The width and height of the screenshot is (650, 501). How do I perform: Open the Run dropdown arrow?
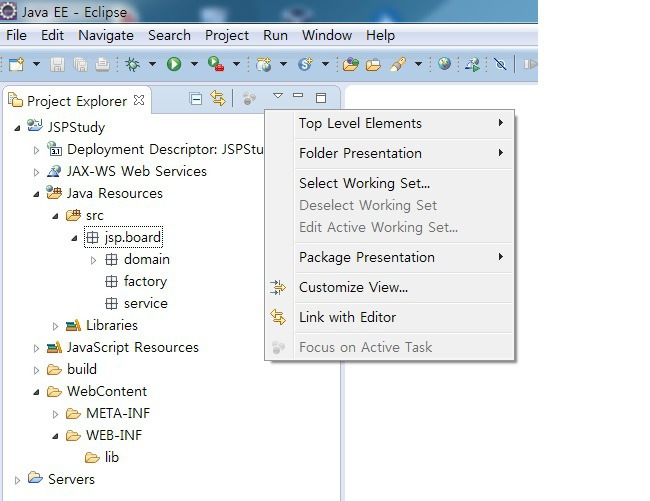click(x=194, y=64)
